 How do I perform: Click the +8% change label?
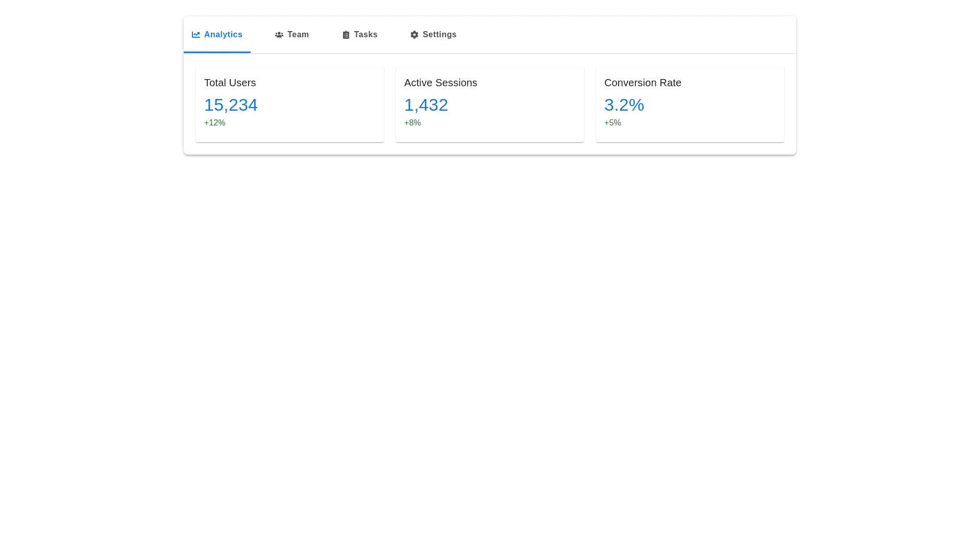(412, 123)
